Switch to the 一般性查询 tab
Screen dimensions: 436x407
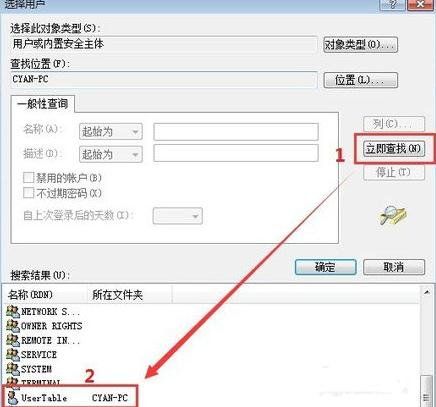[x=42, y=104]
